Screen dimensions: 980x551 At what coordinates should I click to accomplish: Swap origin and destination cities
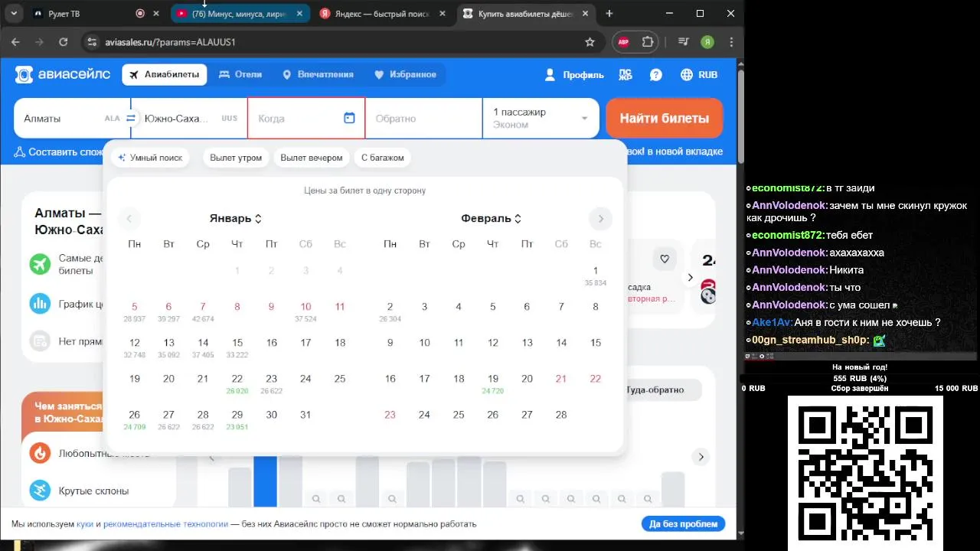point(130,119)
